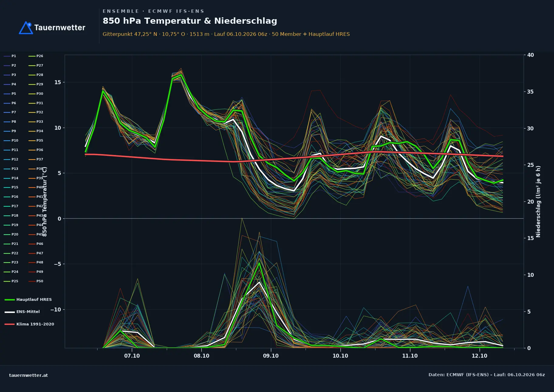Click the 35 tick on the Niederschlag axis

[x=531, y=92]
